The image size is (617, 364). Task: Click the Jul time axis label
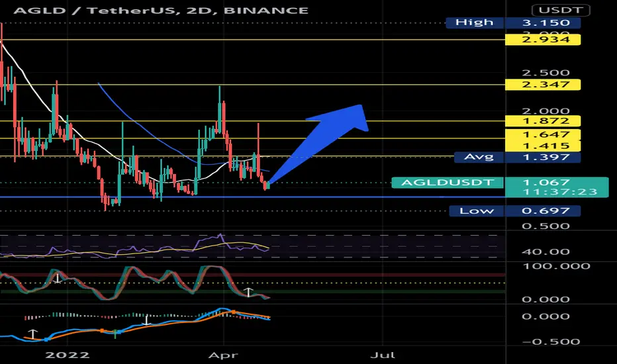coord(383,355)
